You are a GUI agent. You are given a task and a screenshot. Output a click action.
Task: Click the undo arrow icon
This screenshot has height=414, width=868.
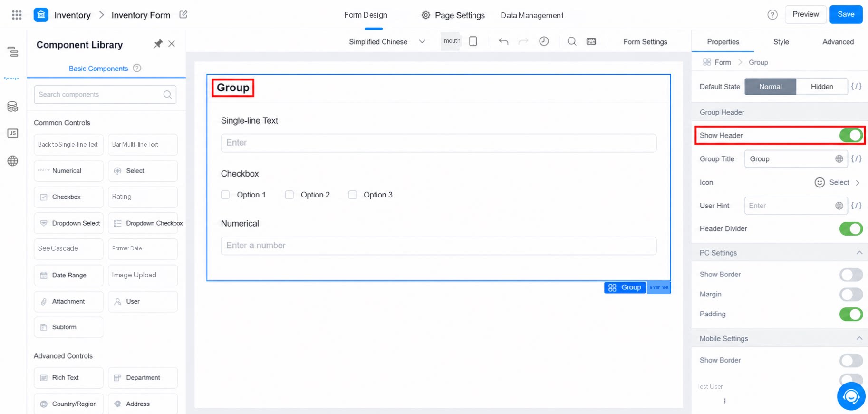(x=503, y=41)
